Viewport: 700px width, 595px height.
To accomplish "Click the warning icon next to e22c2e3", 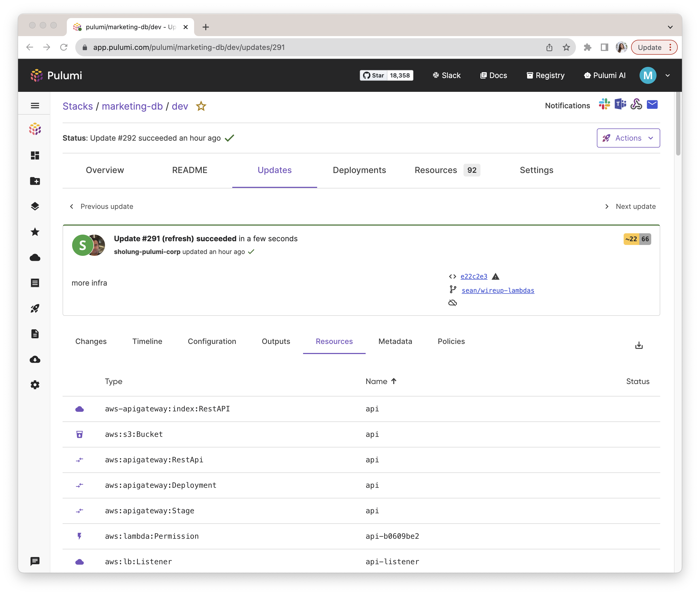I will pos(495,276).
